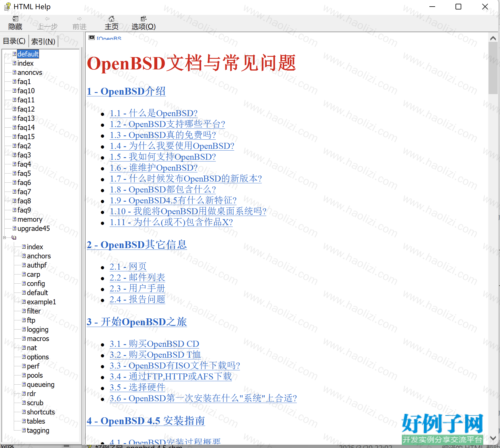The image size is (500, 448).
Task: Open link '1.4 - 为什么我要使用OpenBSD?'
Action: click(172, 146)
